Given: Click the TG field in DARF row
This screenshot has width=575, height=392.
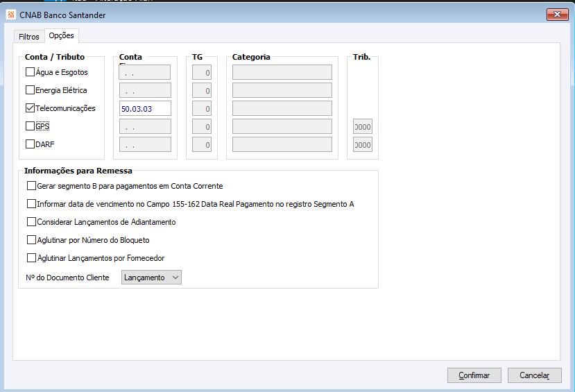Looking at the screenshot, I should click(x=202, y=144).
